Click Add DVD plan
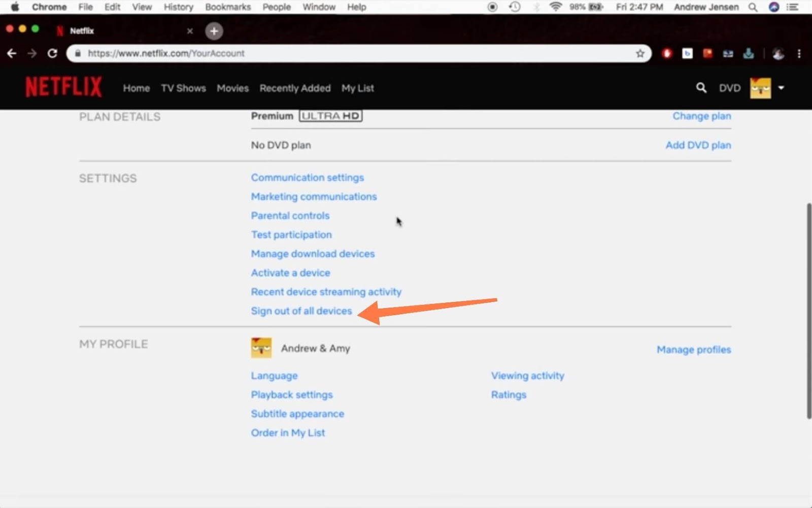 click(698, 145)
